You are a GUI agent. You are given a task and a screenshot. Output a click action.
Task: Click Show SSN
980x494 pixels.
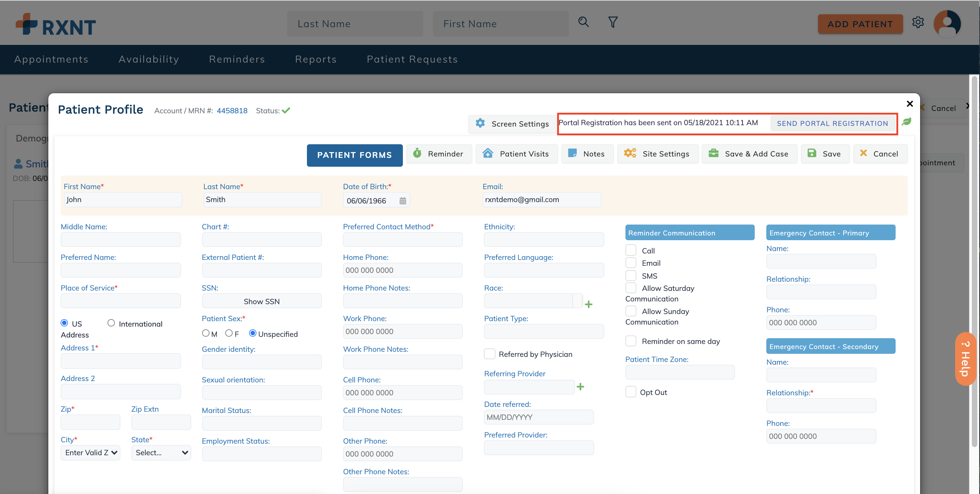coord(261,301)
